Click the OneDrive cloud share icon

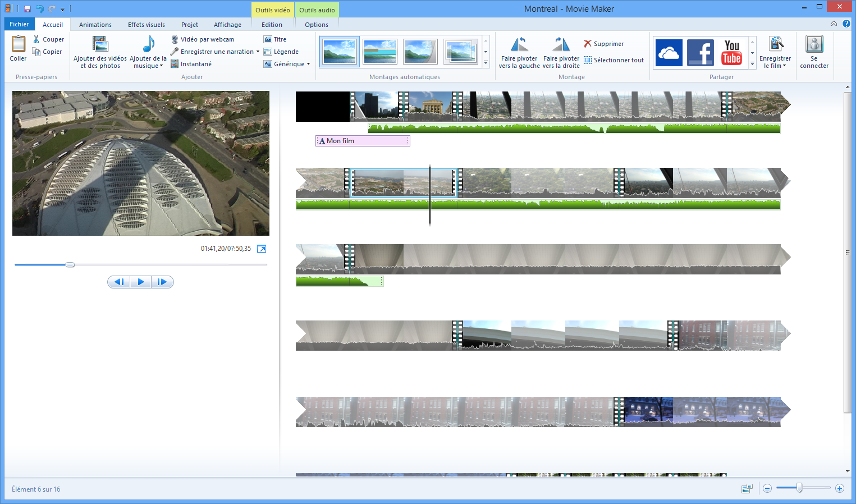pos(669,53)
